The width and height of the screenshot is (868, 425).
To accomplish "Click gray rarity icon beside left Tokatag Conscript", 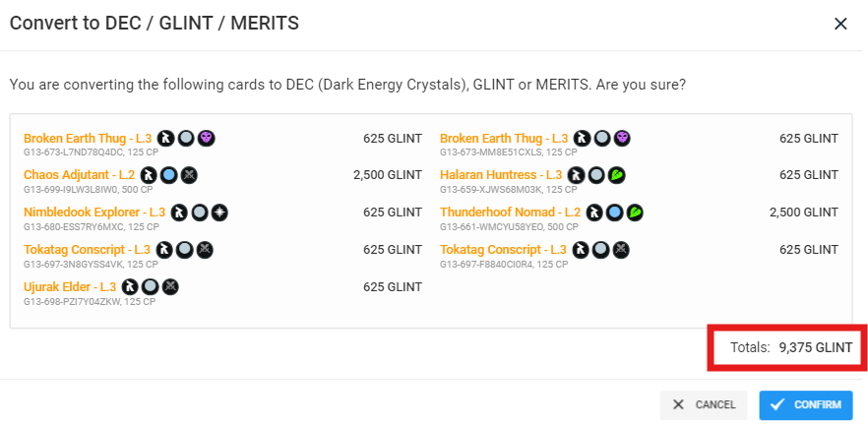I will click(x=185, y=250).
